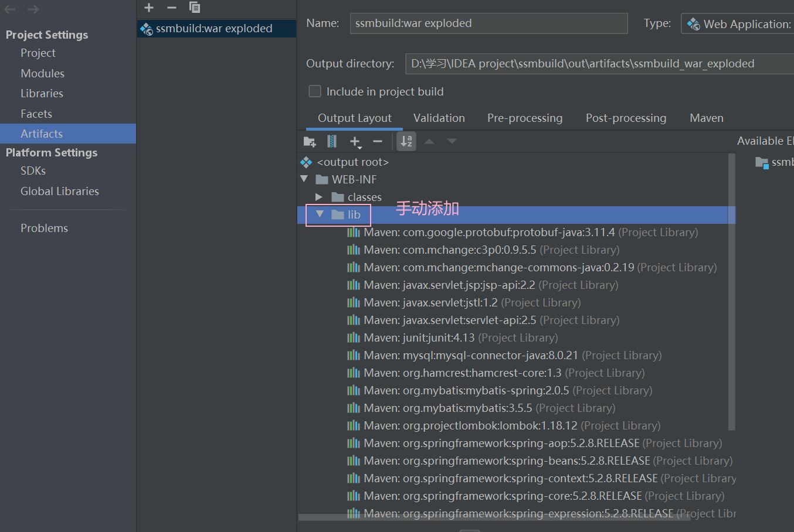Remove selected artifact with minus icon
Screen dimensions: 794x532
pos(172,8)
